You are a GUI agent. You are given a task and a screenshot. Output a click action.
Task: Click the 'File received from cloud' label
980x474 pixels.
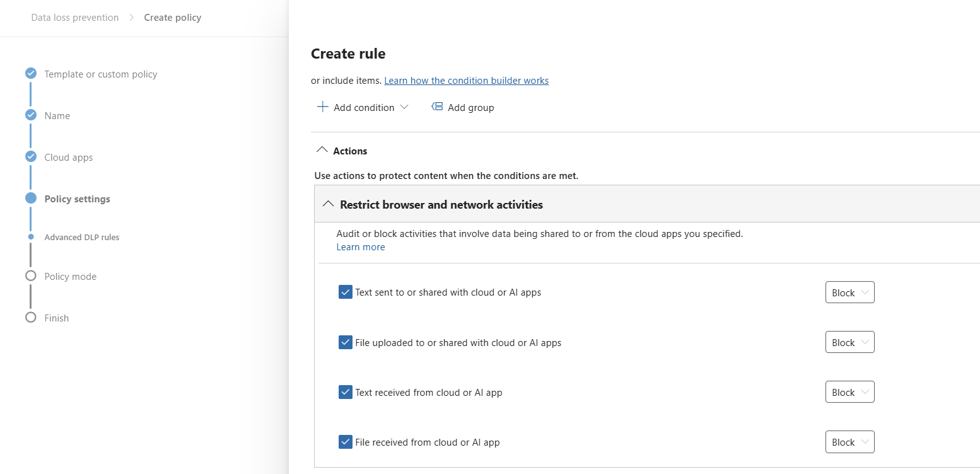[428, 442]
